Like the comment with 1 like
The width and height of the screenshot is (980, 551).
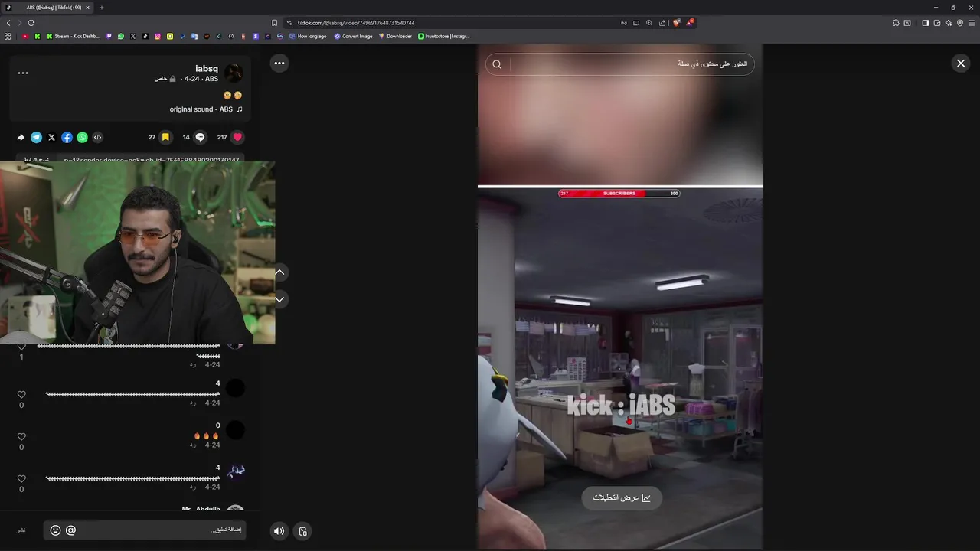pyautogui.click(x=21, y=347)
